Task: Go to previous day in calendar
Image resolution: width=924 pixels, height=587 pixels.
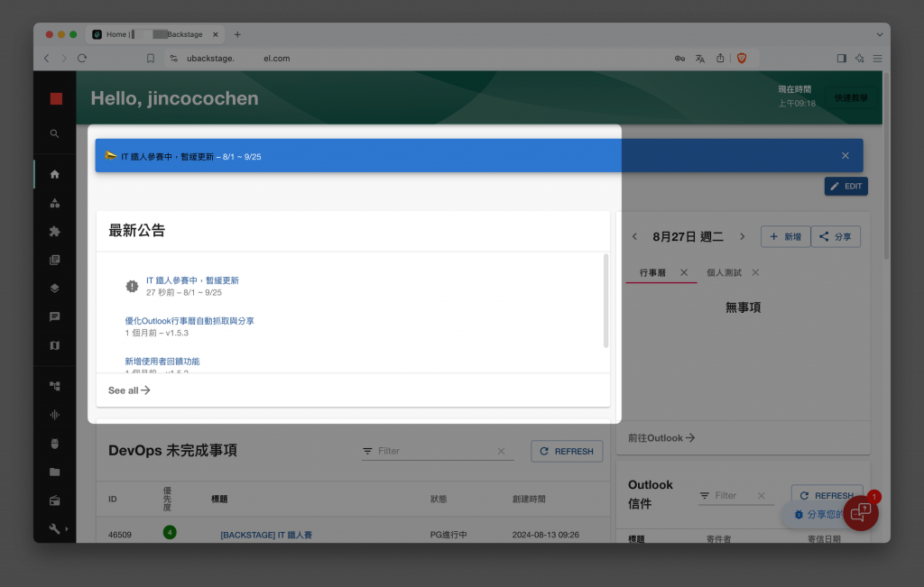Action: 634,236
